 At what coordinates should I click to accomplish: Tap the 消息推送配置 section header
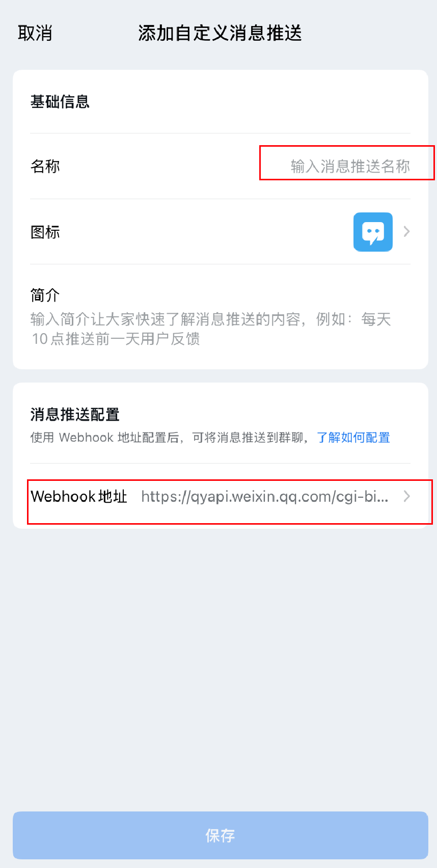[x=75, y=415]
